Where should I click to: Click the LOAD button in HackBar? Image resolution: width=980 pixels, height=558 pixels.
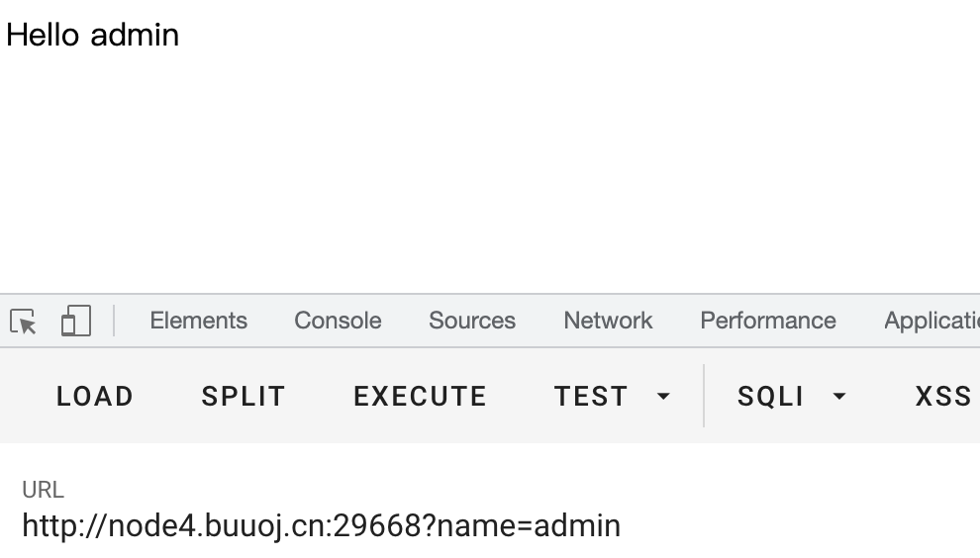[95, 396]
